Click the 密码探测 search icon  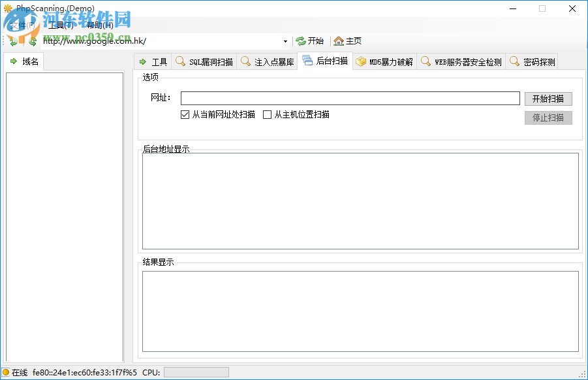(x=515, y=61)
